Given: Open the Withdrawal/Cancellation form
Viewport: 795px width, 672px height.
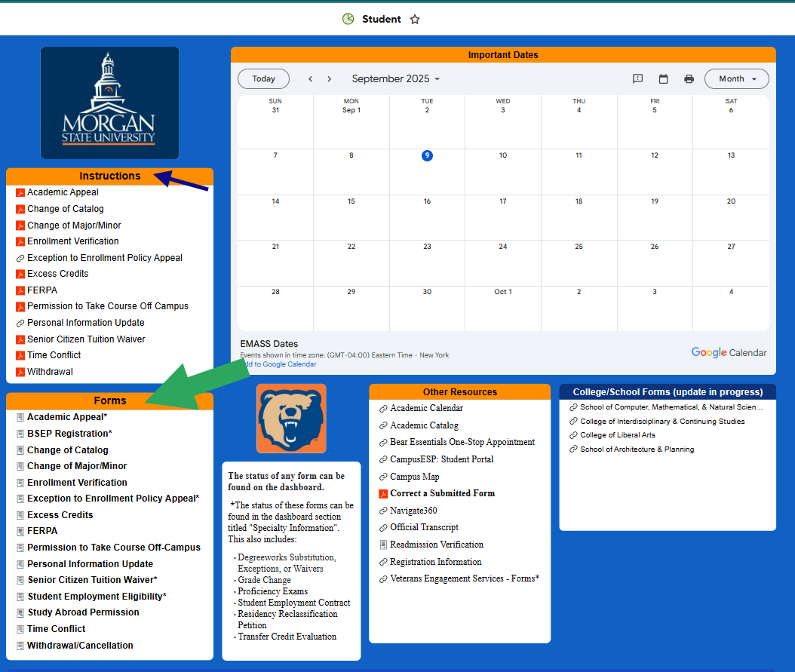Looking at the screenshot, I should (x=80, y=645).
